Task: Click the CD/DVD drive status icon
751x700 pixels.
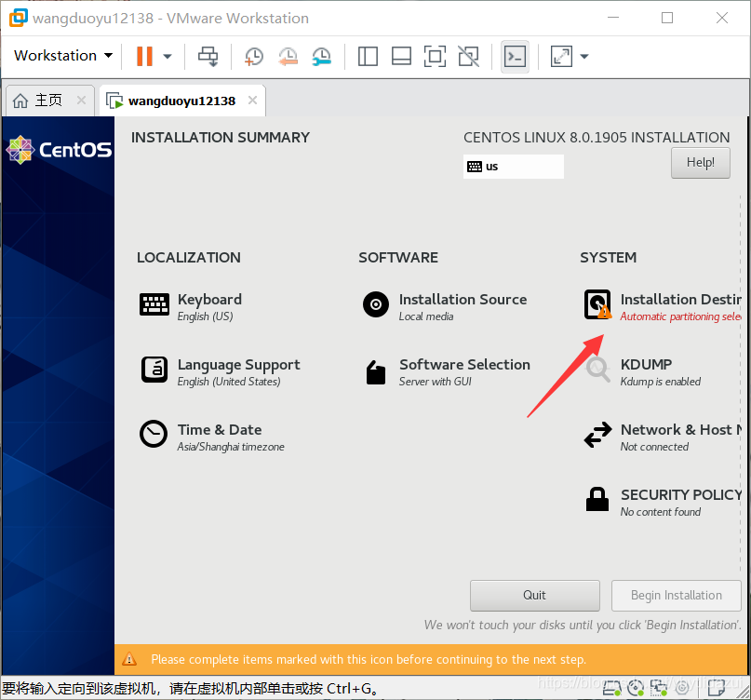Action: coord(636,688)
